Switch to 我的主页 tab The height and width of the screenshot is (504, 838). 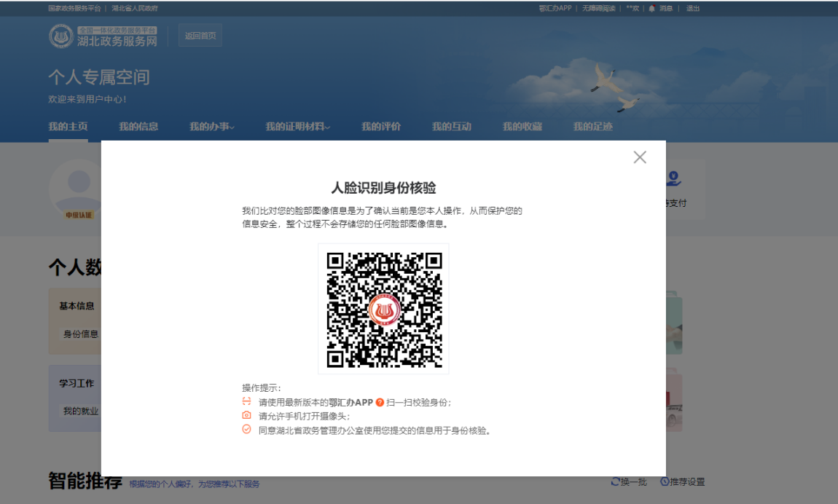[x=68, y=127]
